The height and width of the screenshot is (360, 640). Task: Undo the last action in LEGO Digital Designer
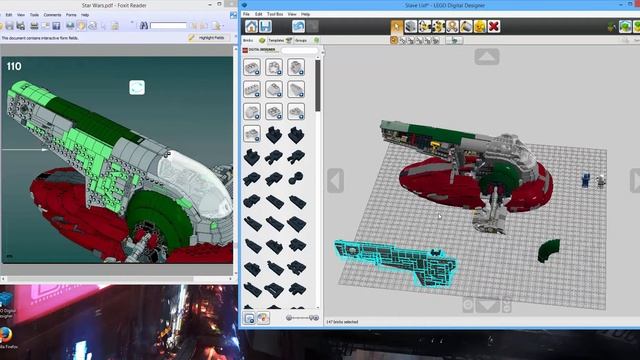(x=298, y=27)
